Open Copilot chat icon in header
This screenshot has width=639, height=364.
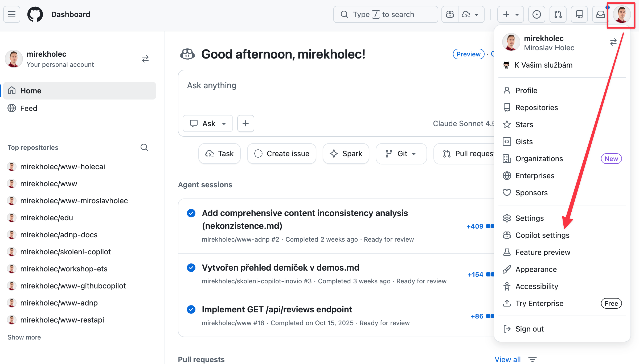(x=450, y=14)
